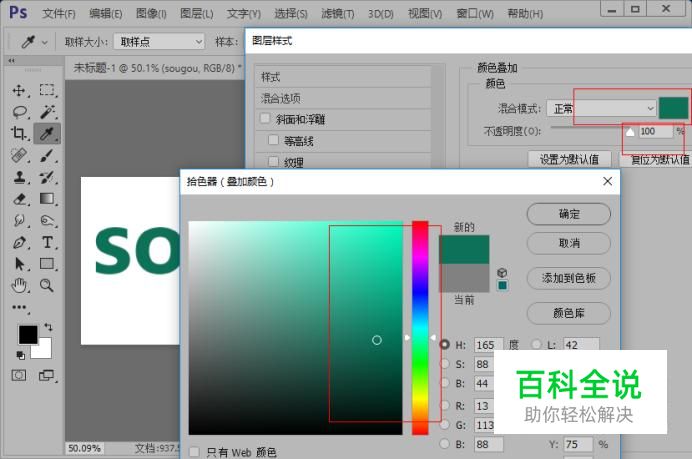This screenshot has height=459, width=692.
Task: Select the Blur tool
Action: (19, 220)
